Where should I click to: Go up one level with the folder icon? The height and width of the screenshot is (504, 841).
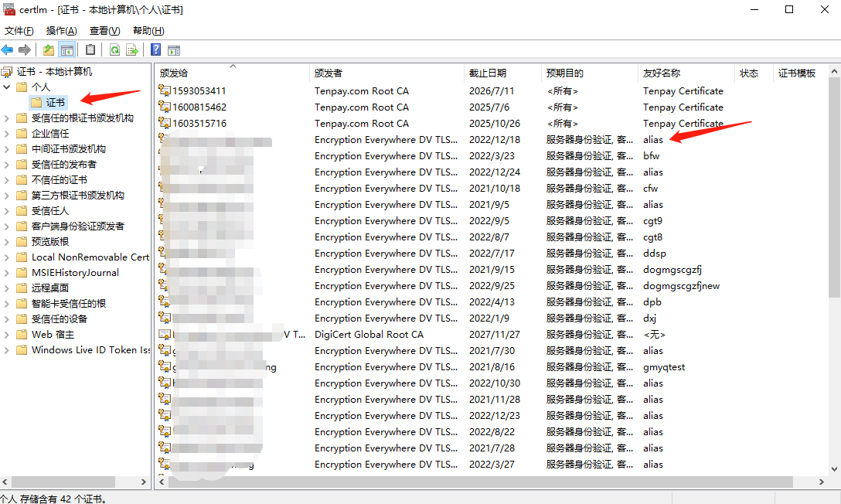[x=49, y=50]
